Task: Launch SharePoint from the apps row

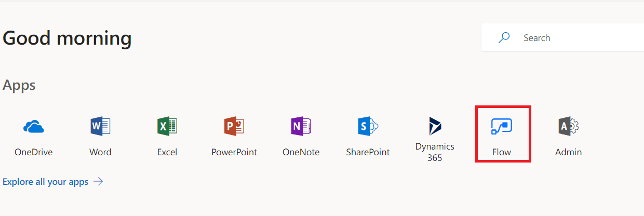Action: point(368,126)
